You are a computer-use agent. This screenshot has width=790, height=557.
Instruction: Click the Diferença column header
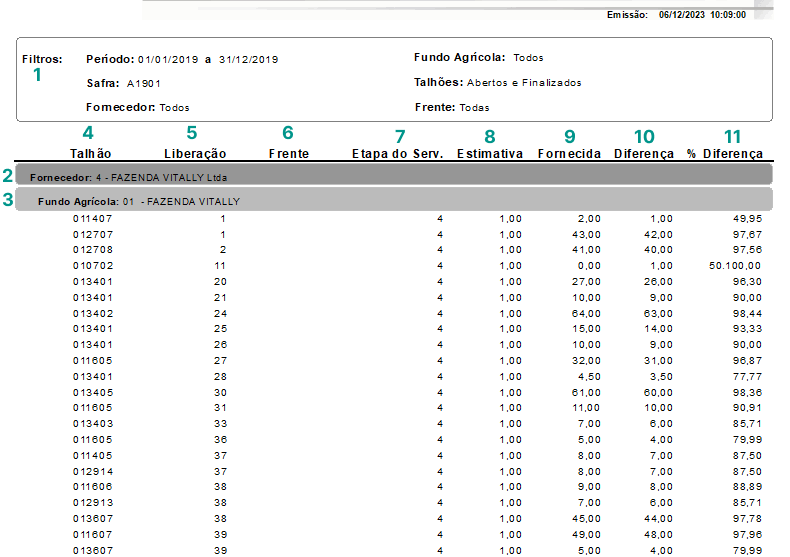click(644, 154)
